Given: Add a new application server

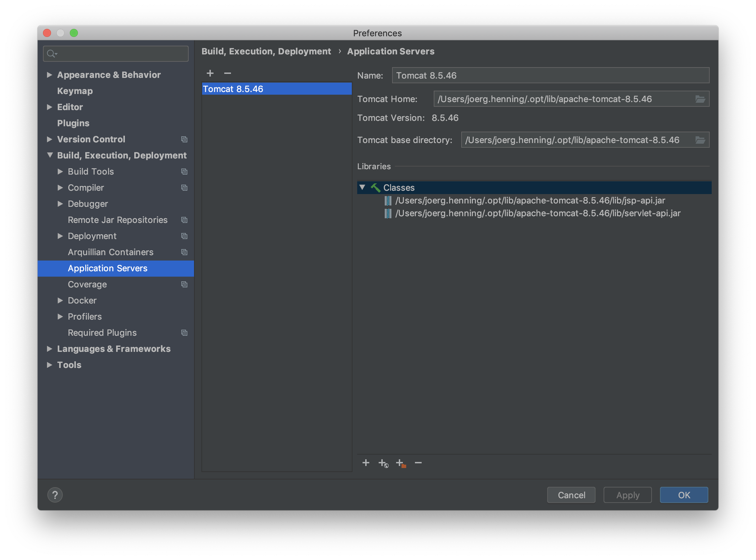Looking at the screenshot, I should pos(210,73).
